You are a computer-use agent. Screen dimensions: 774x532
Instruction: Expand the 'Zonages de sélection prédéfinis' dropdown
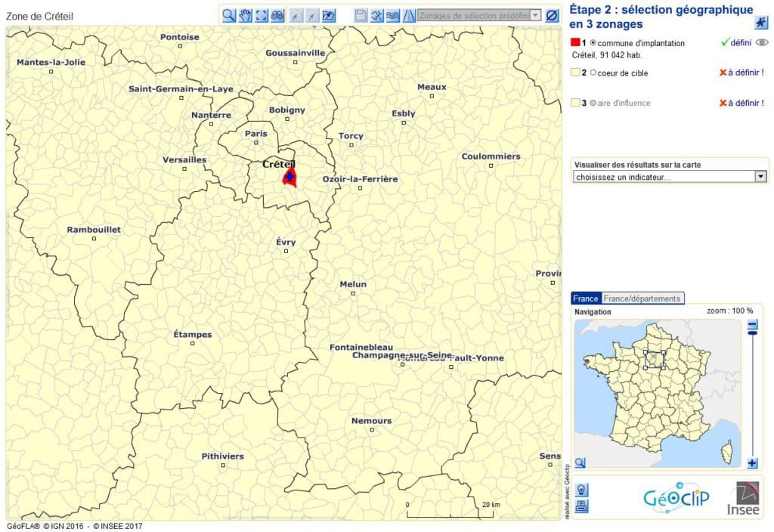point(535,15)
